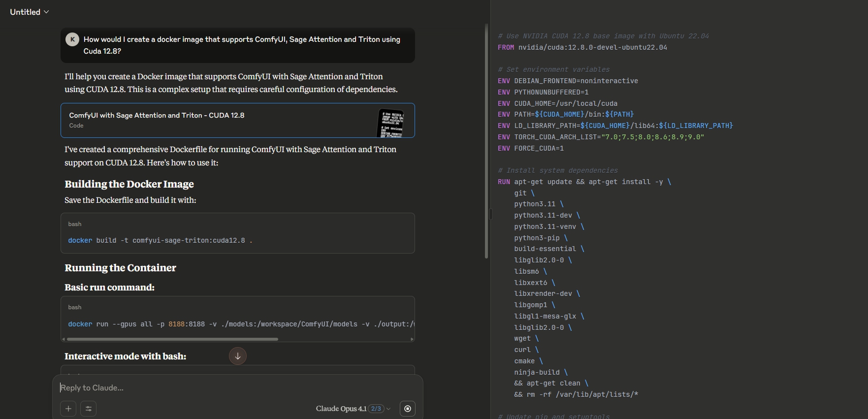This screenshot has width=868, height=419.
Task: Click the RUN apt-get update line
Action: pyautogui.click(x=584, y=182)
